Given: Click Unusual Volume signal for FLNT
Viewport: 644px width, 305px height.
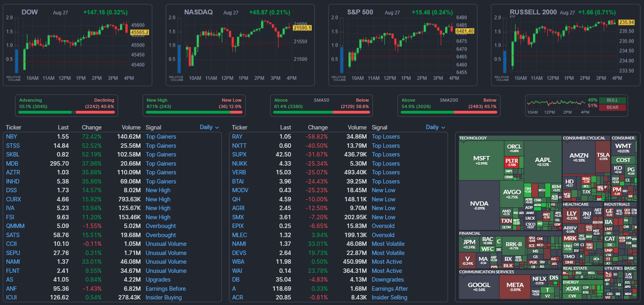Looking at the screenshot, I should [166, 271].
